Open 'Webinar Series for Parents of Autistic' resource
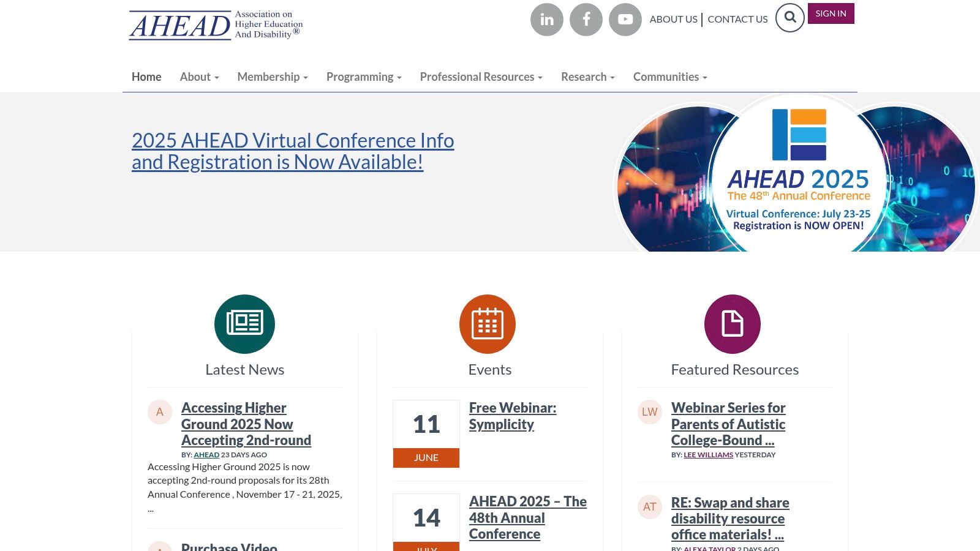The image size is (980, 551). coord(728,424)
